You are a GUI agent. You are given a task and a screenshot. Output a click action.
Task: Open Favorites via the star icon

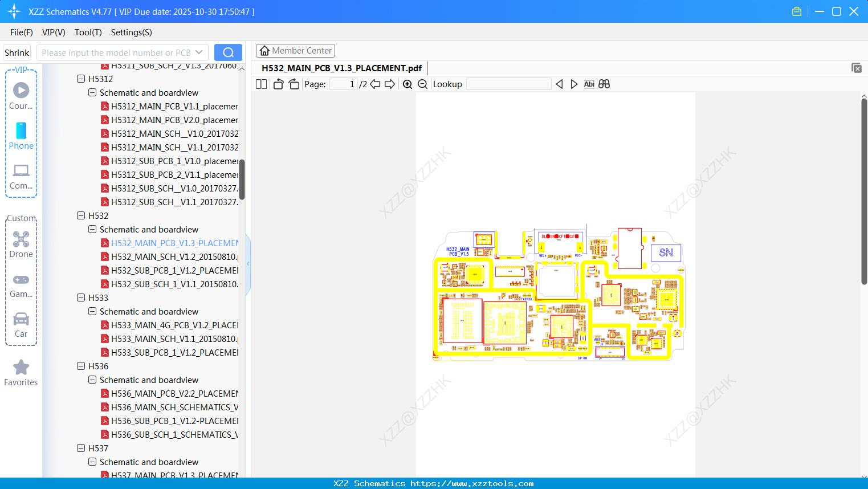click(x=21, y=367)
